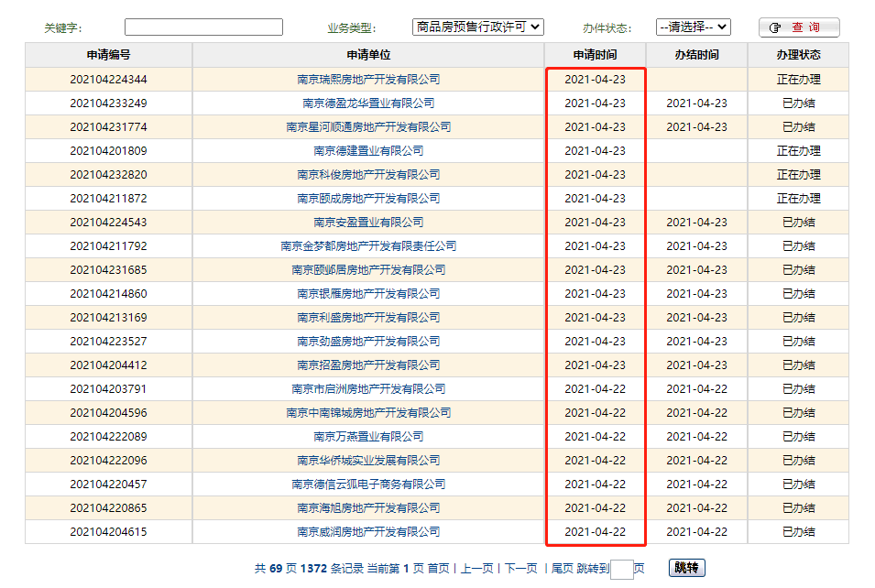Focus the 关键字 keyword input field
This screenshot has height=588, width=875.
[x=203, y=27]
